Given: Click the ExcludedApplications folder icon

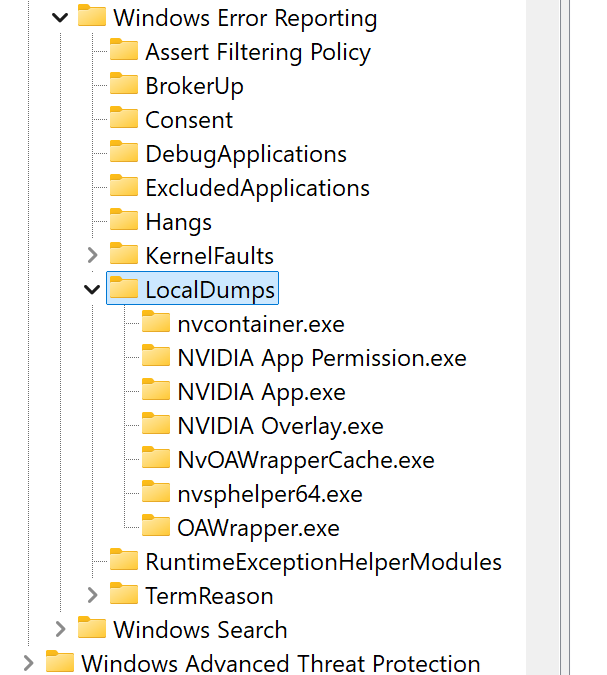Looking at the screenshot, I should 124,186.
